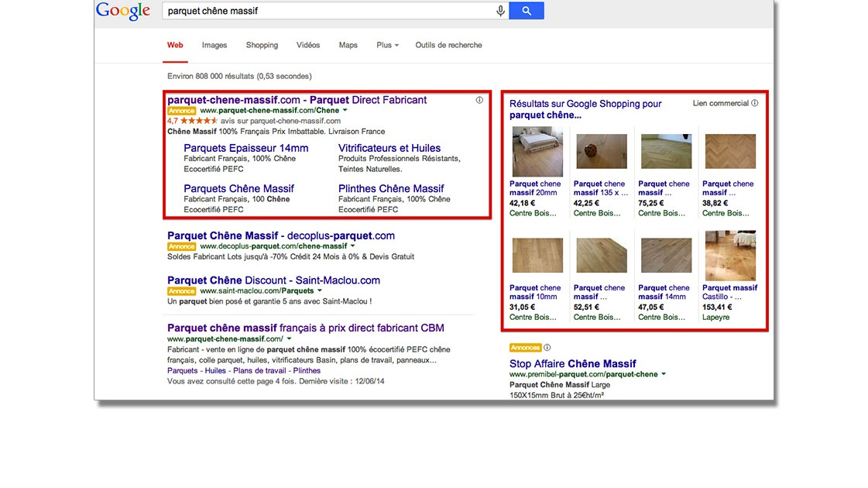Open the Web results tab
This screenshot has height=488, width=868.
click(x=175, y=45)
